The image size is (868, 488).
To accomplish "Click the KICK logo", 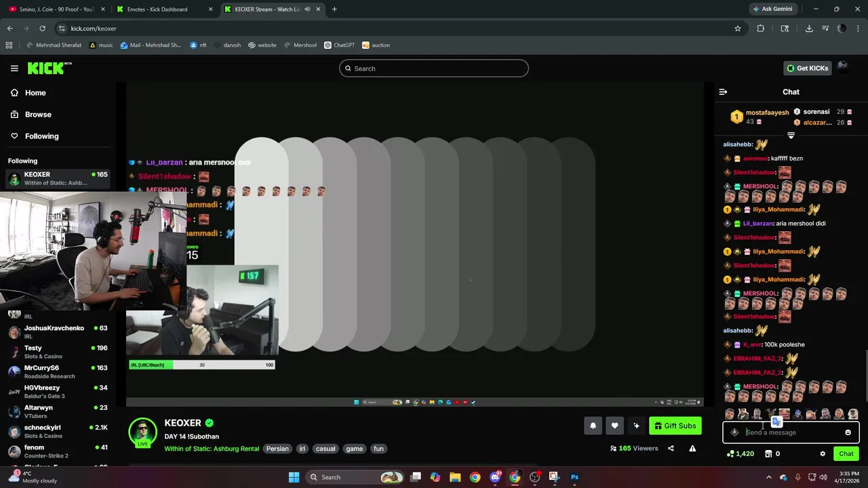I will pyautogui.click(x=50, y=68).
